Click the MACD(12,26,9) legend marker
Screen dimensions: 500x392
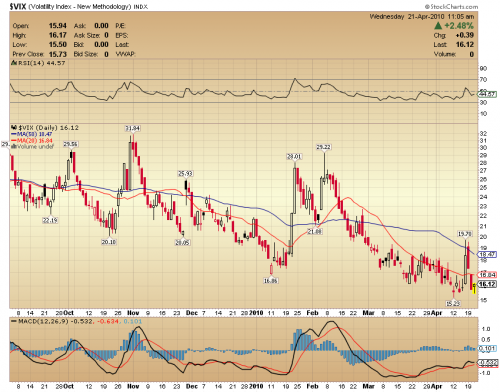tap(14, 321)
